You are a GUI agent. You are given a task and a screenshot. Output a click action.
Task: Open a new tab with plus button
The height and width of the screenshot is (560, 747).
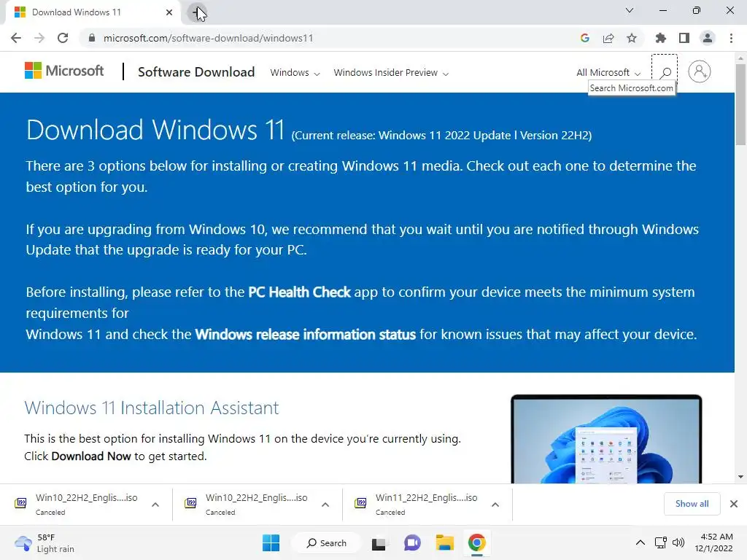[197, 12]
